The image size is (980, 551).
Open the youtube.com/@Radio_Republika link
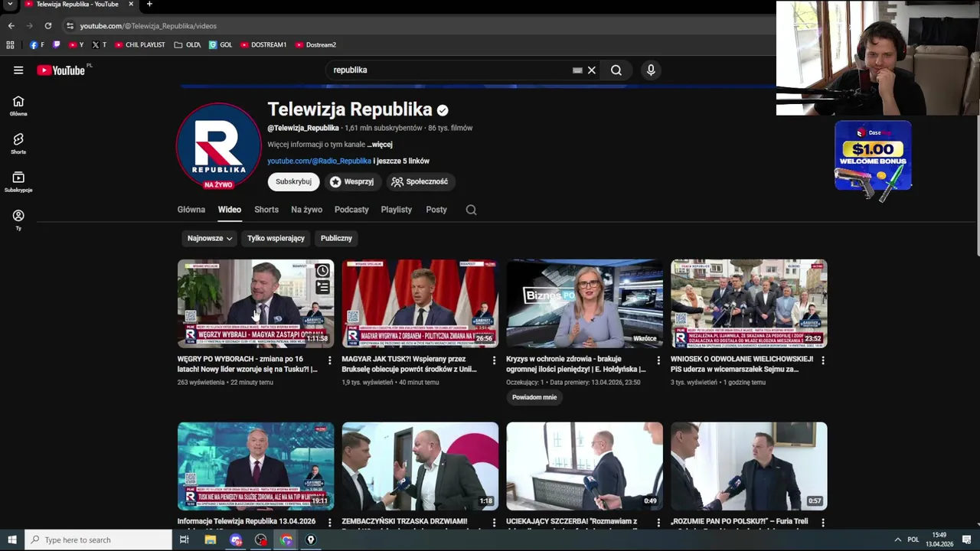click(319, 161)
